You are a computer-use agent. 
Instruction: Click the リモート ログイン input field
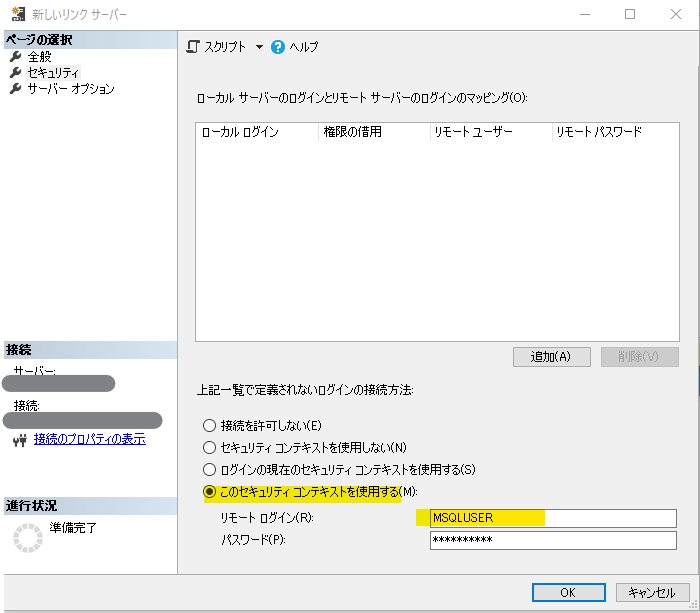(552, 518)
